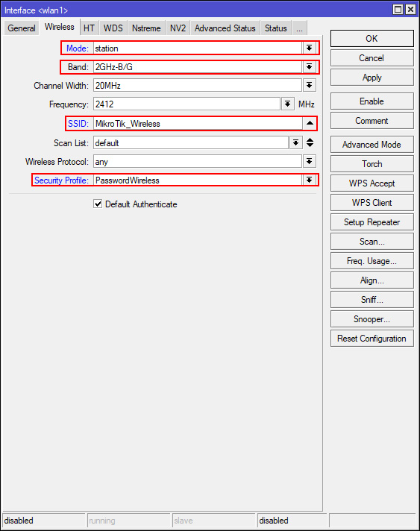Click the Scan List up/down stepper
The height and width of the screenshot is (531, 420).
310,142
